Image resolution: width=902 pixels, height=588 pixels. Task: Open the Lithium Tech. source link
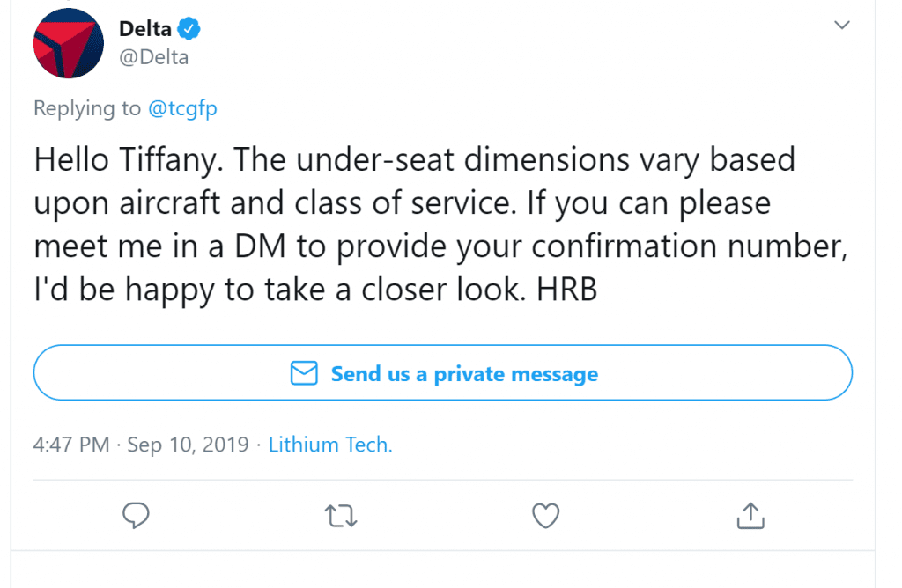[x=330, y=445]
